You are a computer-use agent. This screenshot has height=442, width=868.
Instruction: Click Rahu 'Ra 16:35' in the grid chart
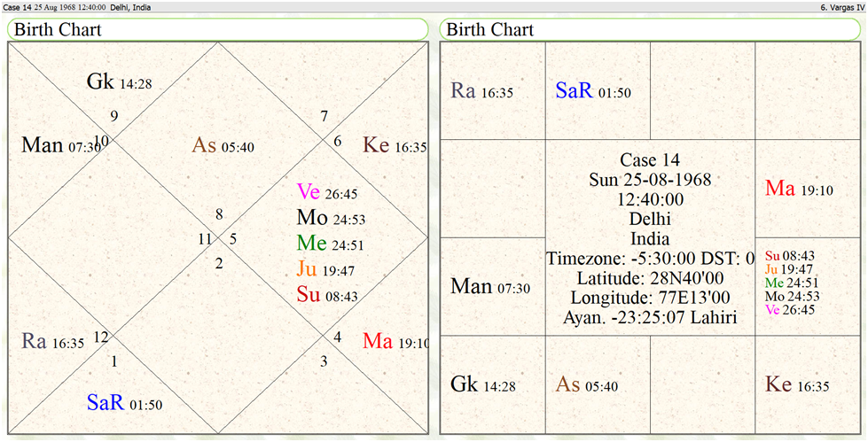[482, 90]
